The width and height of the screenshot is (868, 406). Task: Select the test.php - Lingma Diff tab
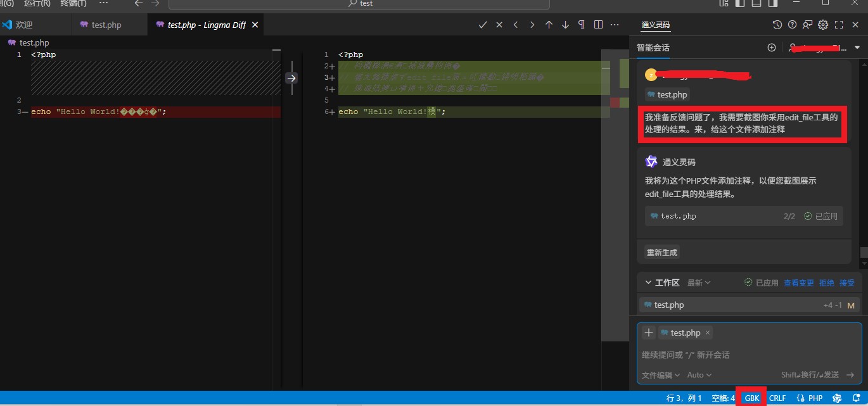tap(205, 25)
